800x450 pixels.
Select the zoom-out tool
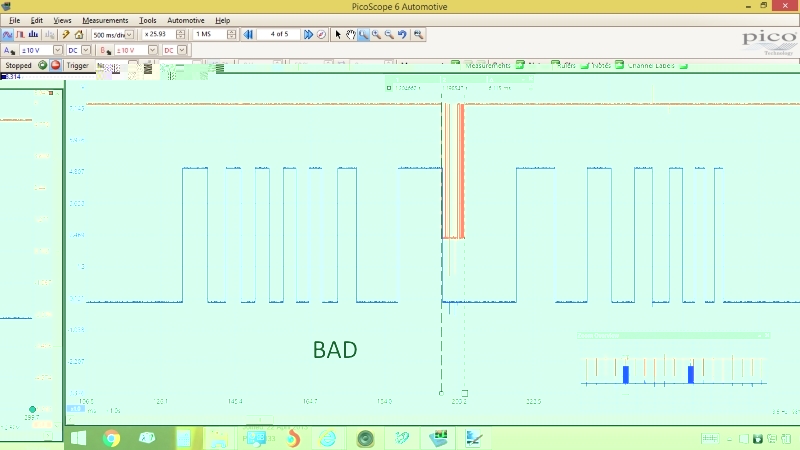(389, 34)
